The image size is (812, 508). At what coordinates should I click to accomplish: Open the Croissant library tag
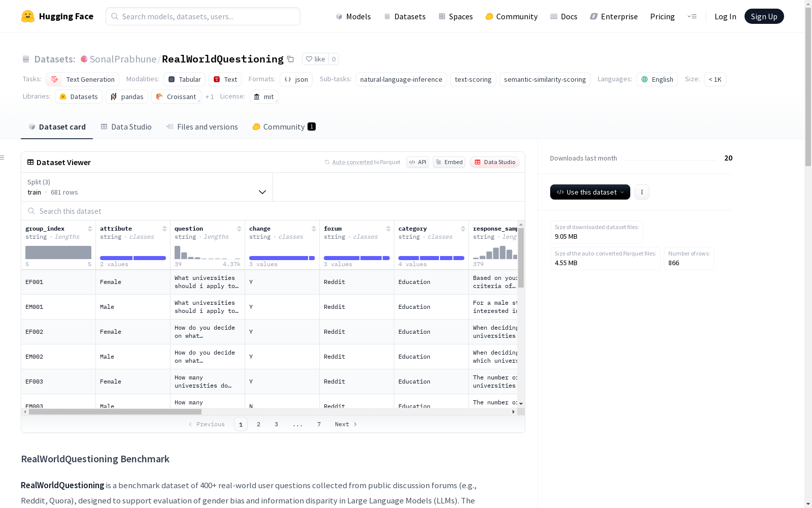point(176,97)
